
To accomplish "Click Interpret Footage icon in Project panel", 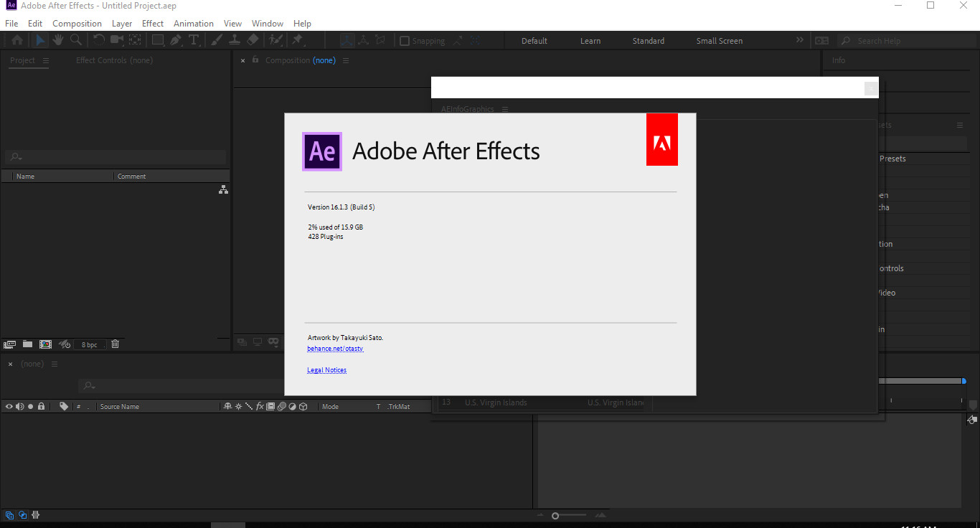I will tap(9, 344).
